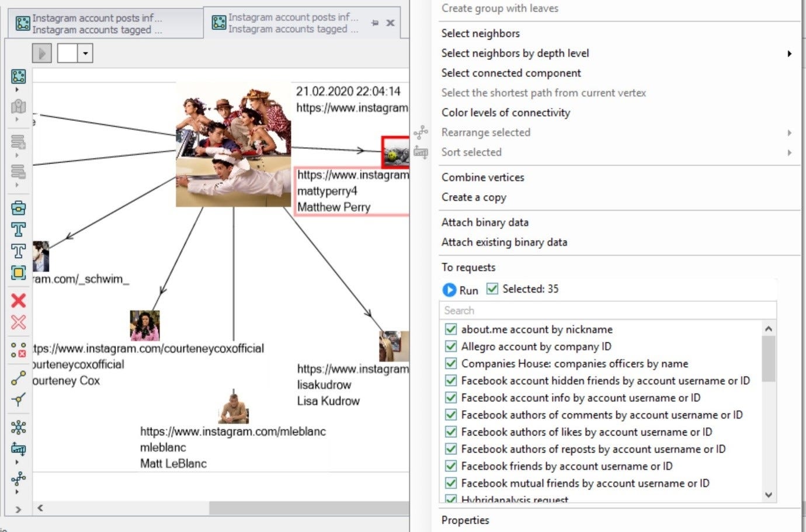Click the Rearrange selected tree icon in menu
Screen dimensions: 806x532
421,133
